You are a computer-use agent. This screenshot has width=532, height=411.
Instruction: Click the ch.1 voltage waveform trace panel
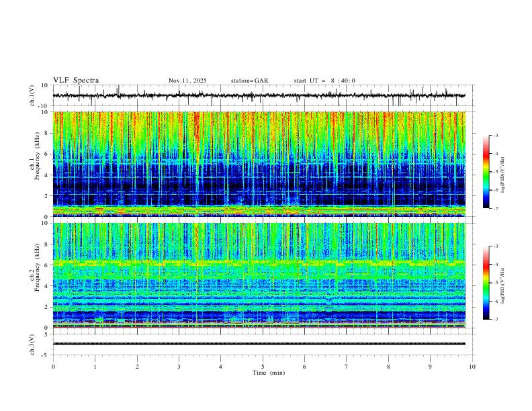264,95
